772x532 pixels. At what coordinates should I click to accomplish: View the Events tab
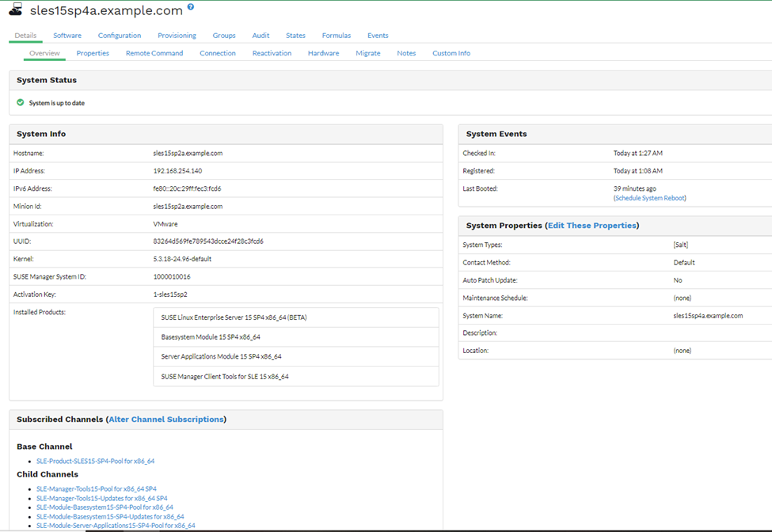[378, 36]
